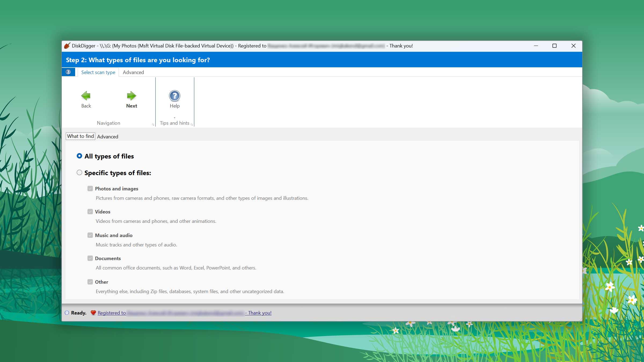This screenshot has width=644, height=362.
Task: Enable the Documents checkbox
Action: (x=90, y=258)
